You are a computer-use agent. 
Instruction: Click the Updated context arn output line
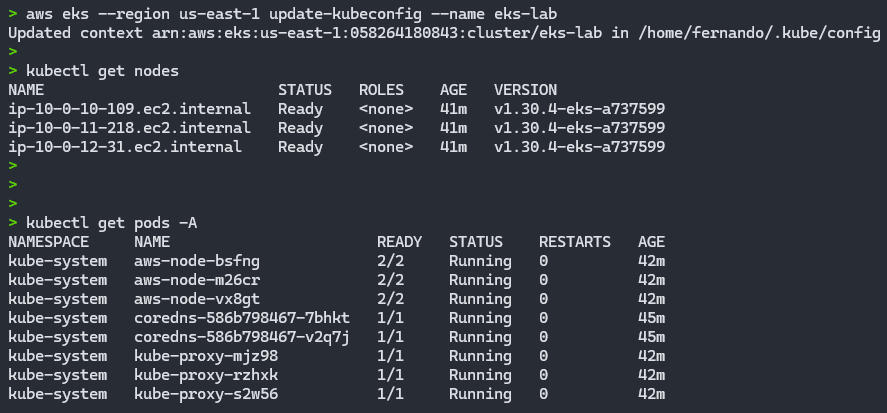(x=444, y=33)
